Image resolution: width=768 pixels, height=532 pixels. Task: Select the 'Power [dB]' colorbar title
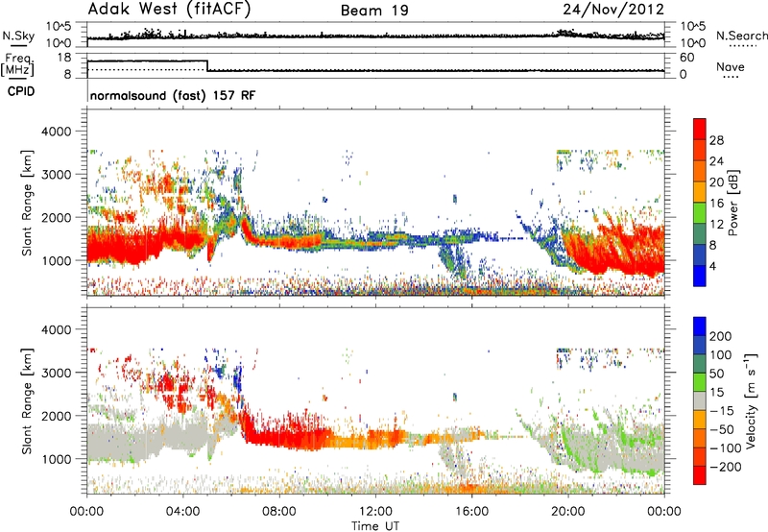click(x=733, y=203)
